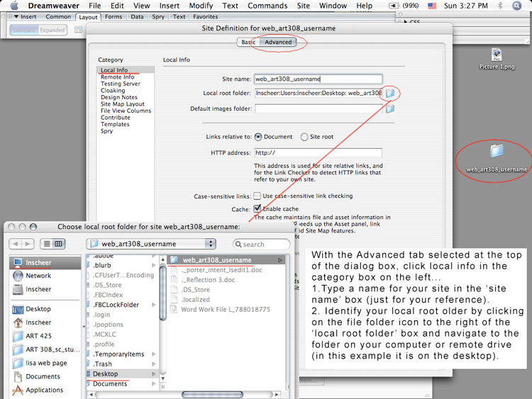Click the HTTP address field
The width and height of the screenshot is (532, 399).
(318, 153)
